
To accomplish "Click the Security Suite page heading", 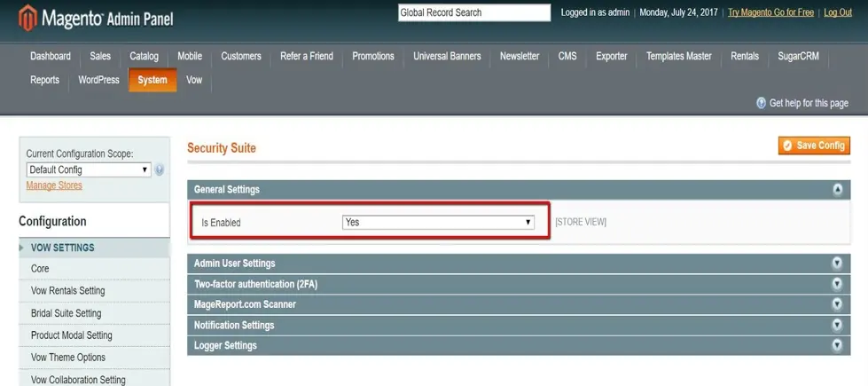I will click(222, 148).
